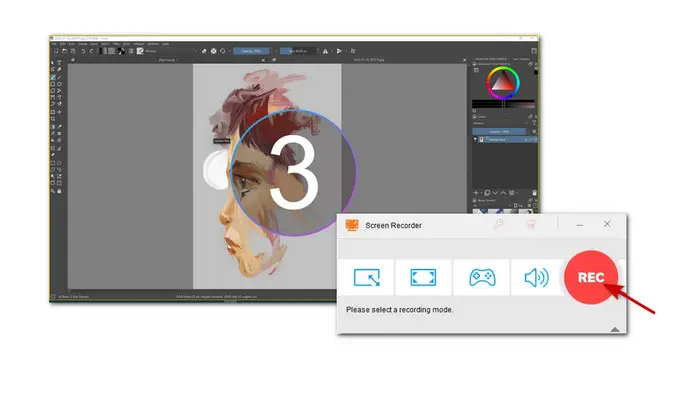Open the brush presets chooser icon
700x407 pixels.
pyautogui.click(x=140, y=51)
